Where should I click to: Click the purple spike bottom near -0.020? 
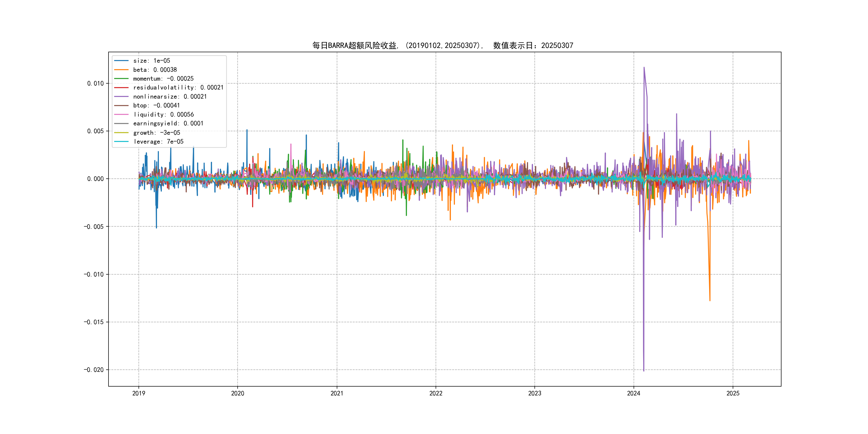[x=643, y=370]
